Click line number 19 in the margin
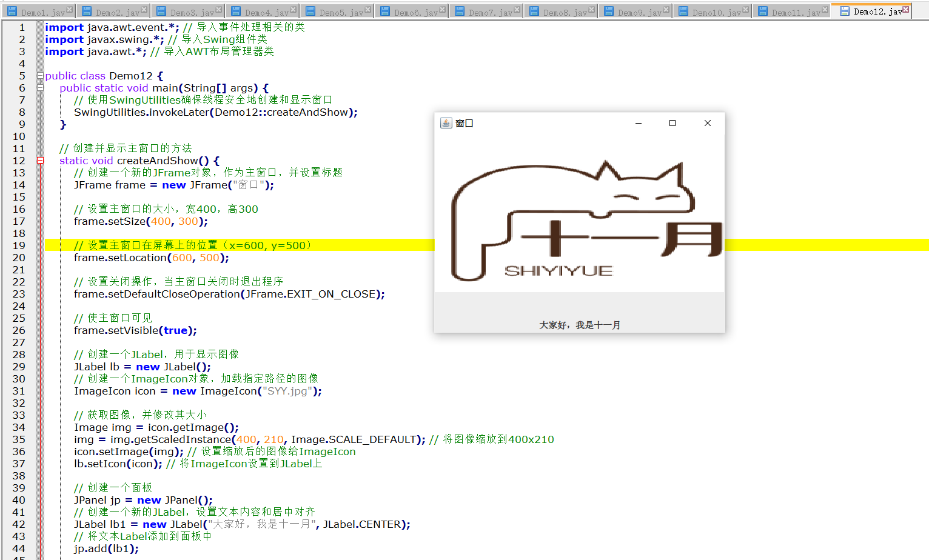This screenshot has height=560, width=929. tap(19, 245)
